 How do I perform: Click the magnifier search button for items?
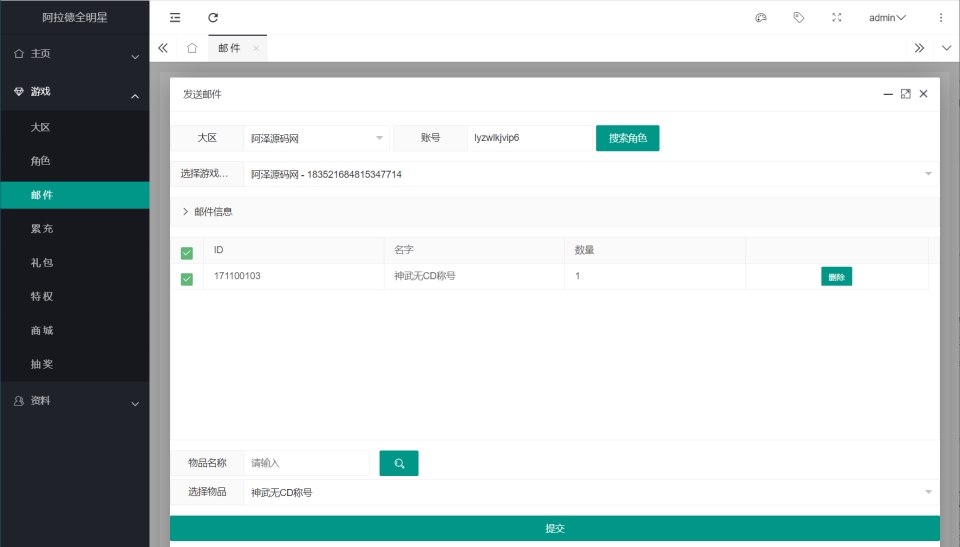pyautogui.click(x=399, y=464)
